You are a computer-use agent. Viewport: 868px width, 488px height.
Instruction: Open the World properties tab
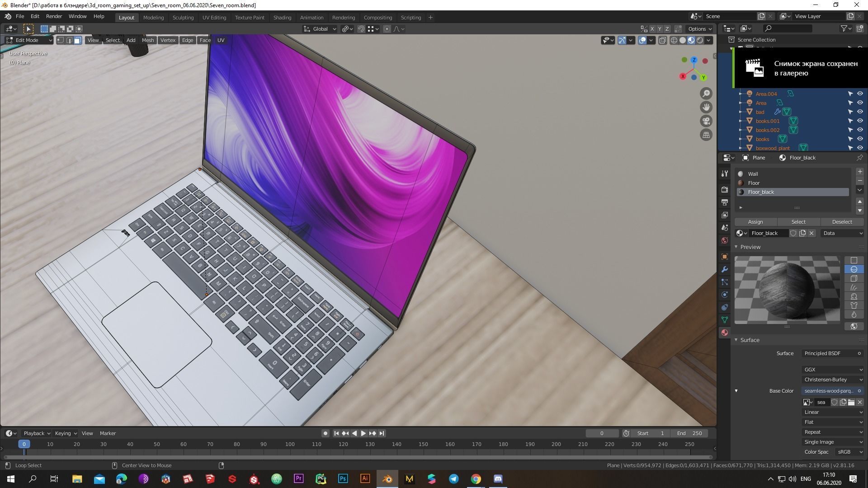[725, 240]
